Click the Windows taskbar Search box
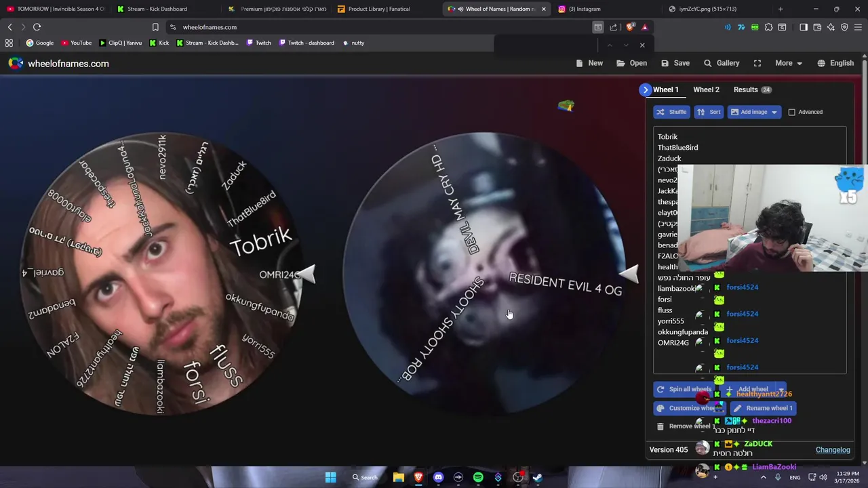 (365, 477)
